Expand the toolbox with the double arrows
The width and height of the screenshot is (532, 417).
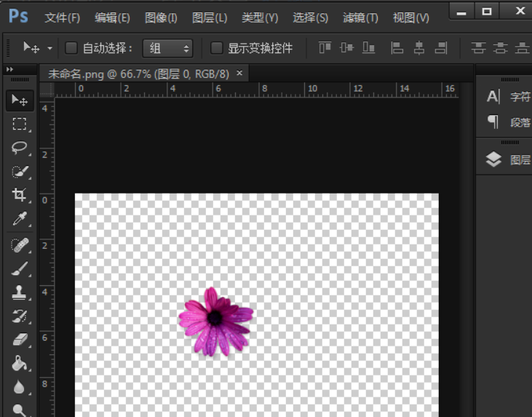pos(10,69)
